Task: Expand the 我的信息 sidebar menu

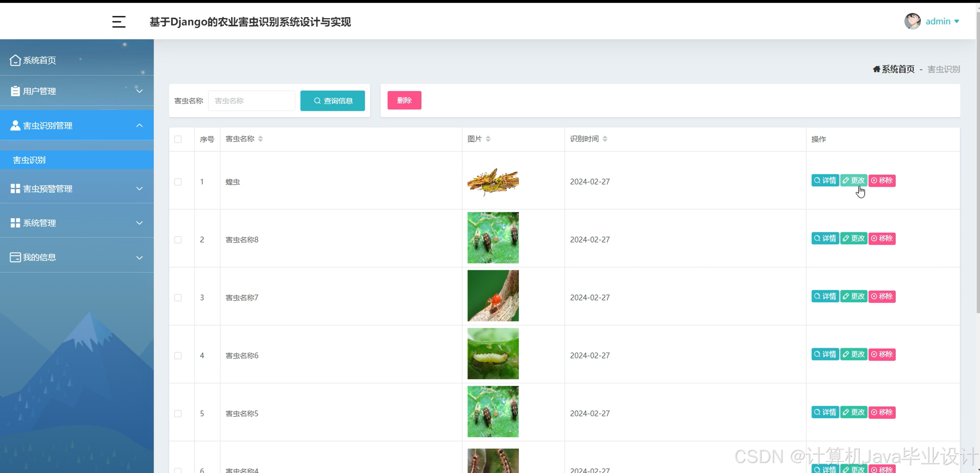Action: 77,257
